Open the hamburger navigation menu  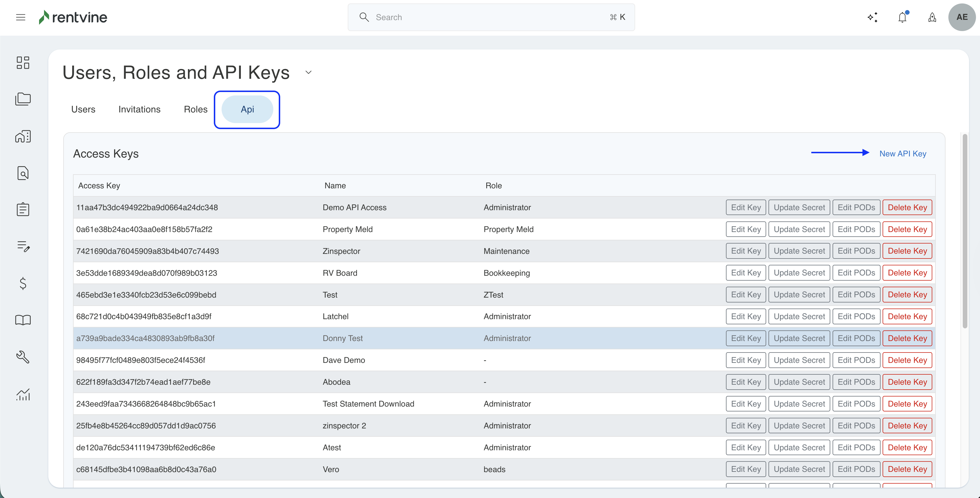(x=20, y=17)
